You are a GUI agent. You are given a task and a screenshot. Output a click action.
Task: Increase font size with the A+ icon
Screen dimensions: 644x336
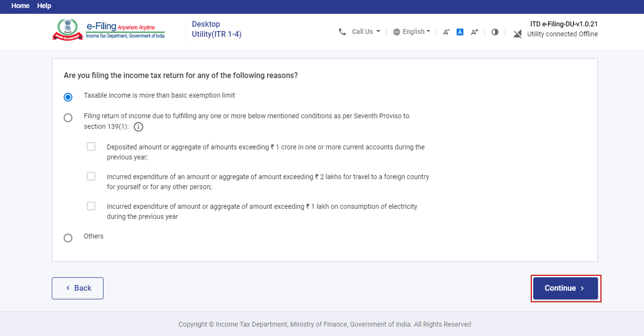click(x=474, y=32)
